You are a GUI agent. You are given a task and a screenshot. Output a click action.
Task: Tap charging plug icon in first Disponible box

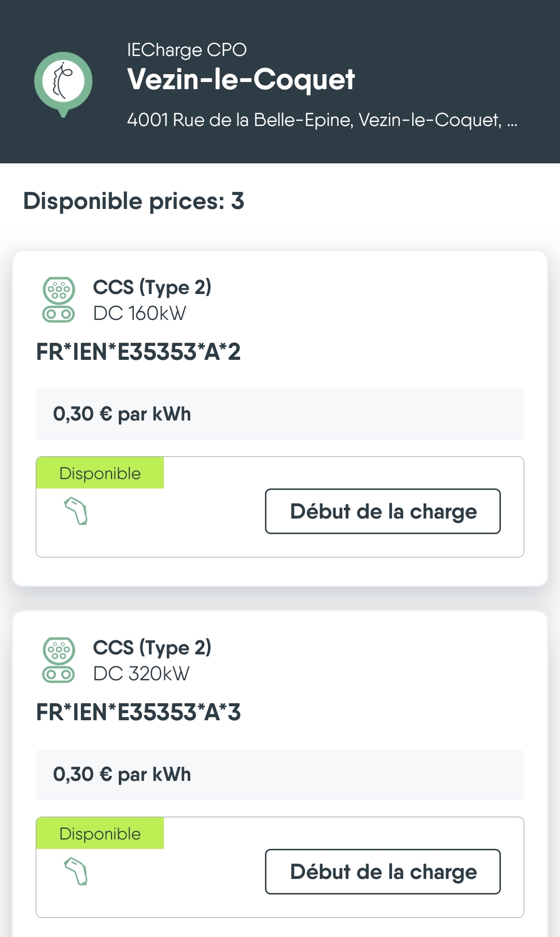point(76,511)
